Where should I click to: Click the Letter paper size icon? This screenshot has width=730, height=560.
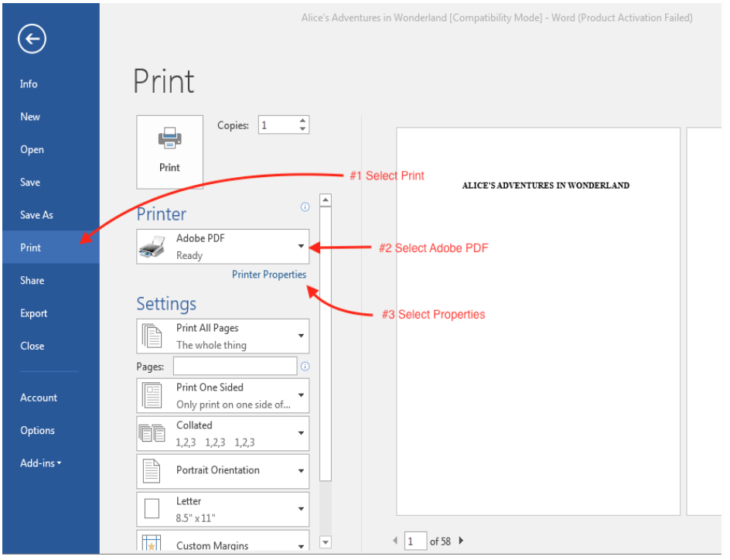[152, 509]
